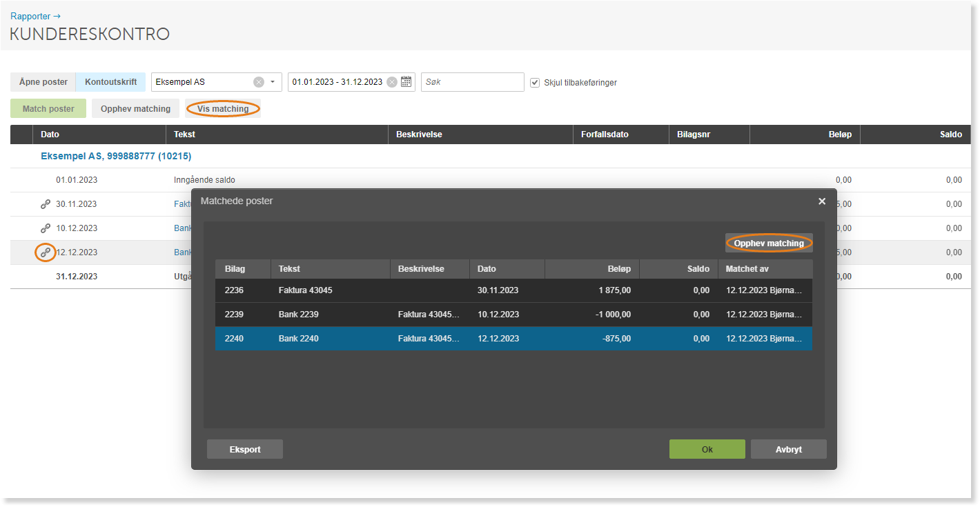Click Opphev matching in main toolbar
Screen dimensions: 980x507
[135, 109]
